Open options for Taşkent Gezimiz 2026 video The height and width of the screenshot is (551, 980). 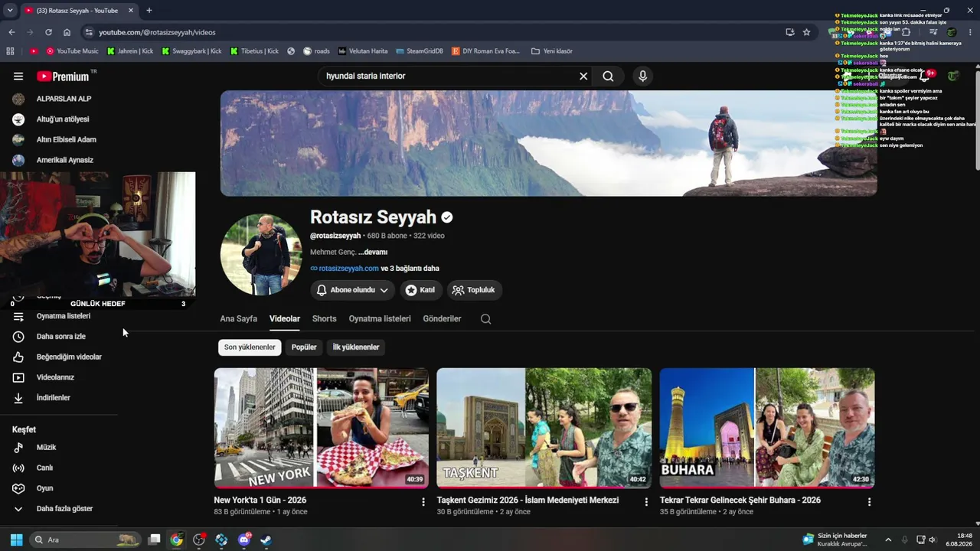pyautogui.click(x=646, y=502)
